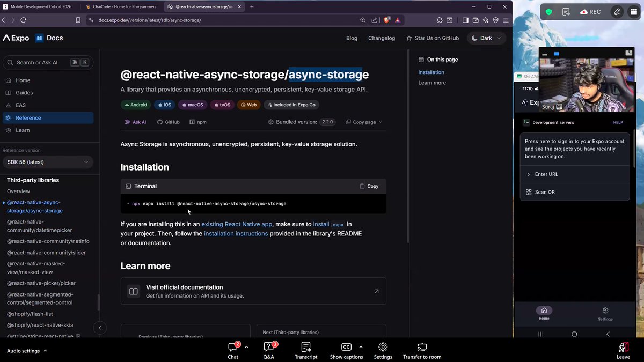
Task: Click the share icon in the address bar
Action: 374,20
